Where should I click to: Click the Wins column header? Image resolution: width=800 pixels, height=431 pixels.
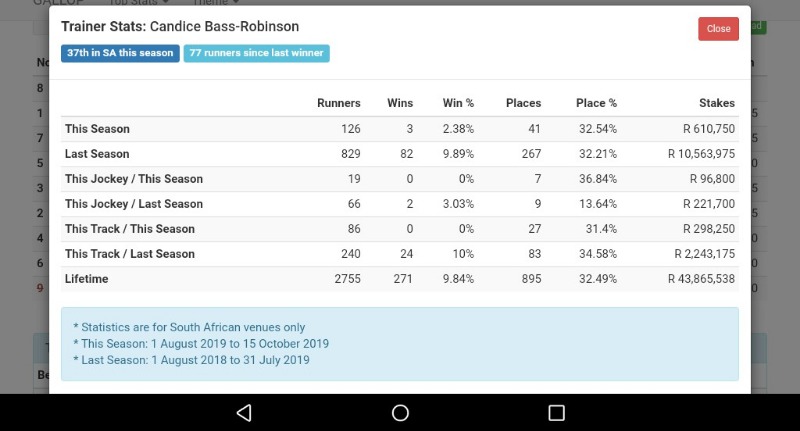point(400,103)
